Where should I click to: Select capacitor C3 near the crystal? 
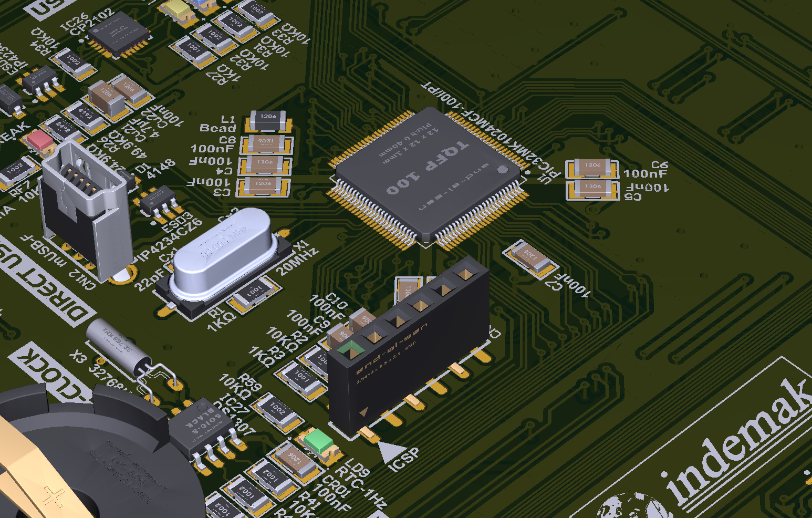click(263, 186)
